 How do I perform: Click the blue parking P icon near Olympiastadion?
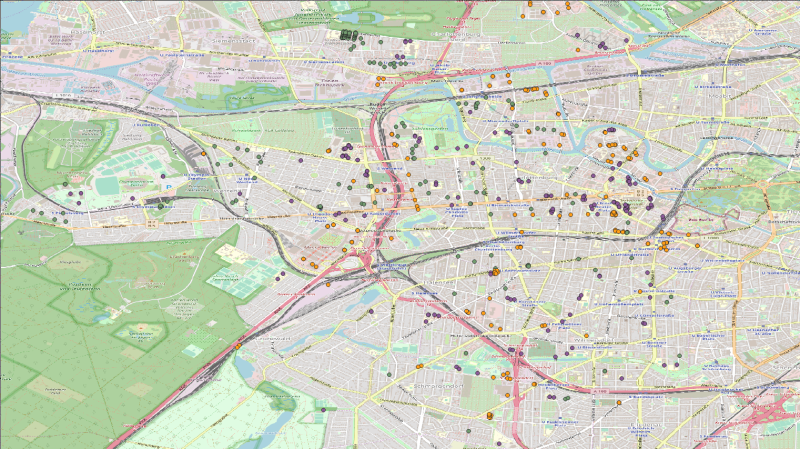coord(168,187)
